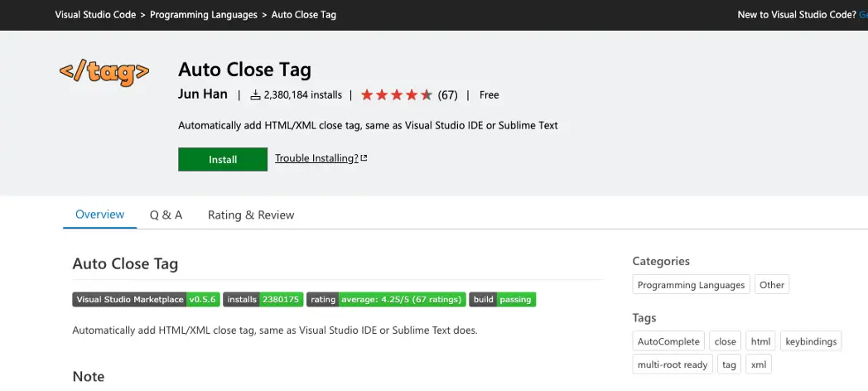Click the Visual Studio Marketplace version badge
This screenshot has height=391, width=868.
(x=147, y=300)
